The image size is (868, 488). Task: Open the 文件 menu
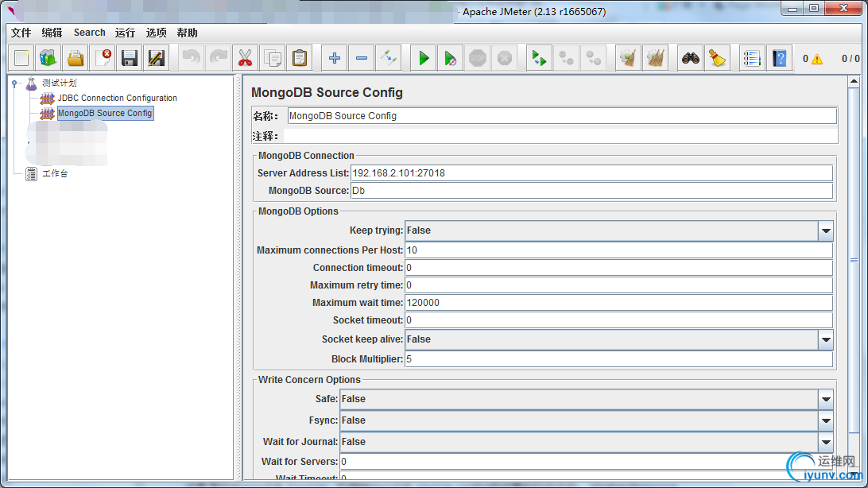[x=21, y=33]
